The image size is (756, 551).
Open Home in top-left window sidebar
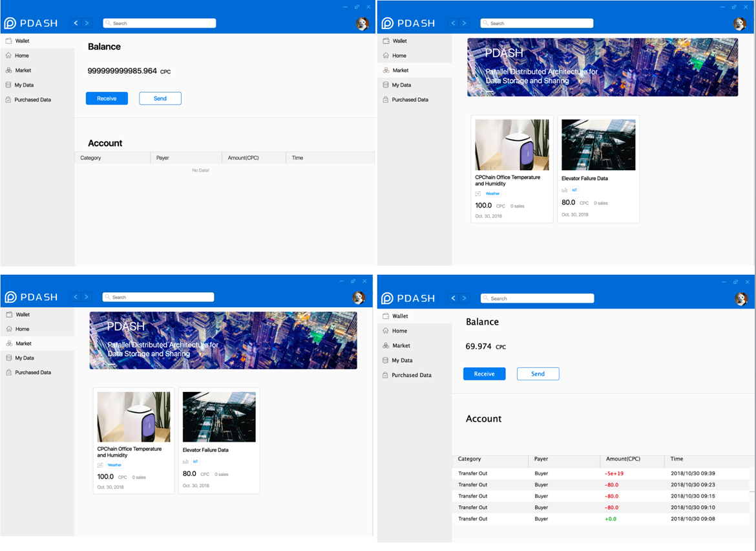point(37,56)
